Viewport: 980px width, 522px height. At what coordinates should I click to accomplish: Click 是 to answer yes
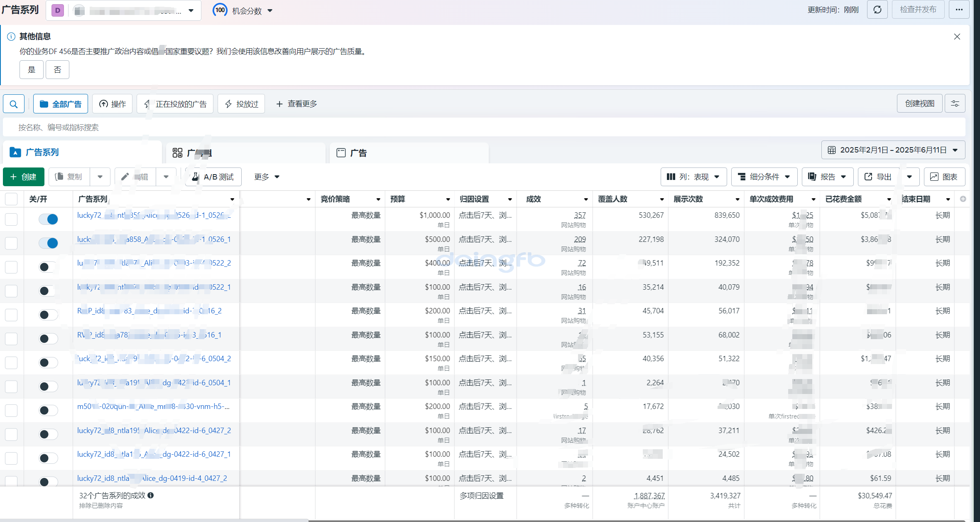click(32, 69)
